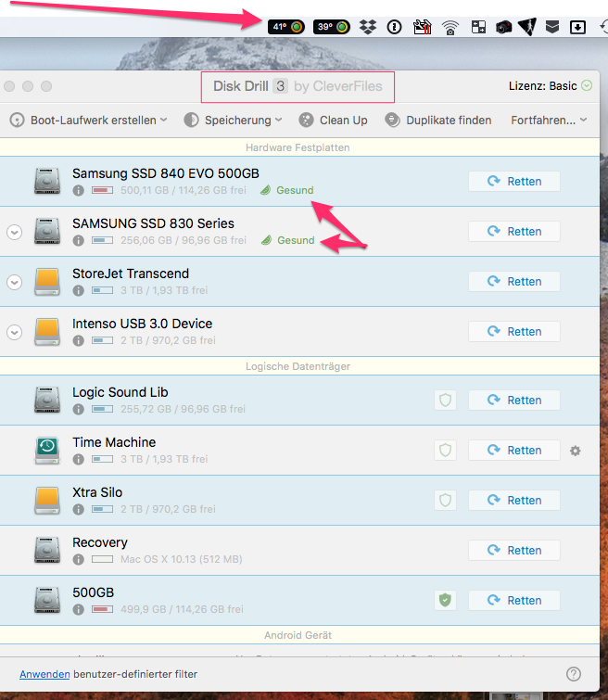The image size is (608, 700).
Task: Open Boot-Laufwerk erstellen dropdown
Action: [x=88, y=121]
